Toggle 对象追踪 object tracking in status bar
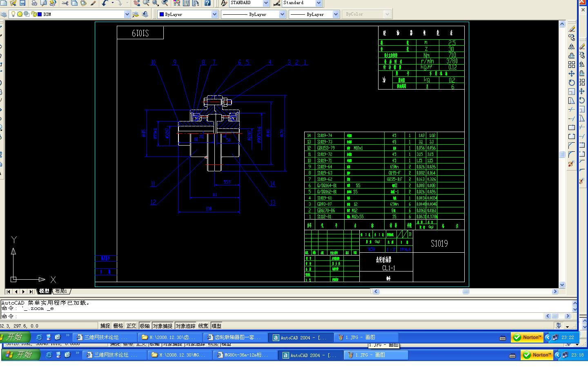This screenshot has height=368, width=588. tap(185, 326)
